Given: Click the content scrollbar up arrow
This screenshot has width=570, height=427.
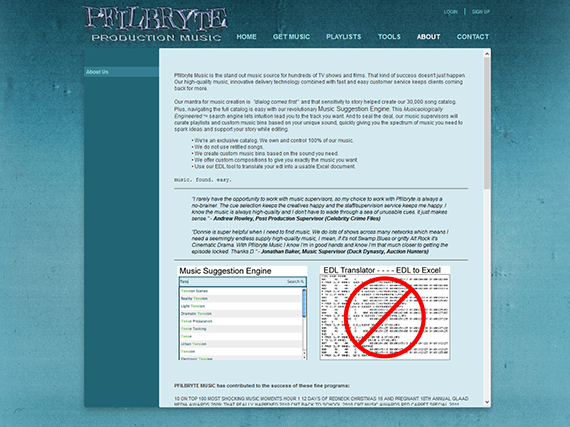Looking at the screenshot, I should click(x=487, y=53).
